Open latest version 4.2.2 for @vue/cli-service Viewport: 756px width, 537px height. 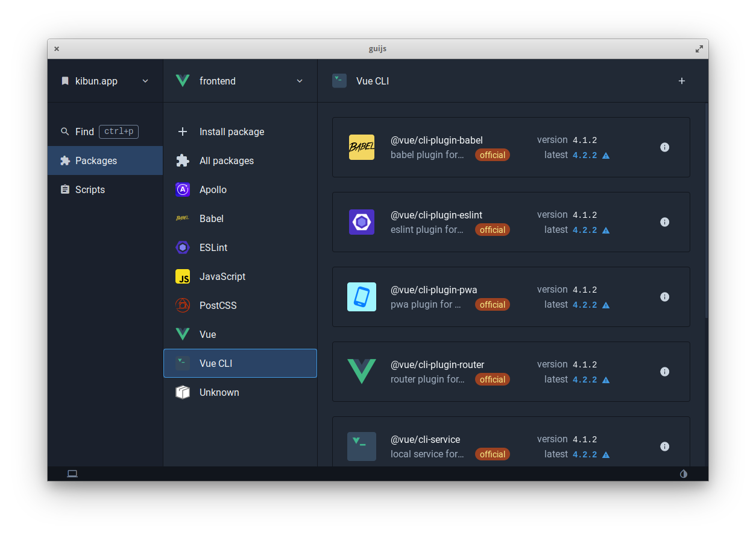click(585, 454)
